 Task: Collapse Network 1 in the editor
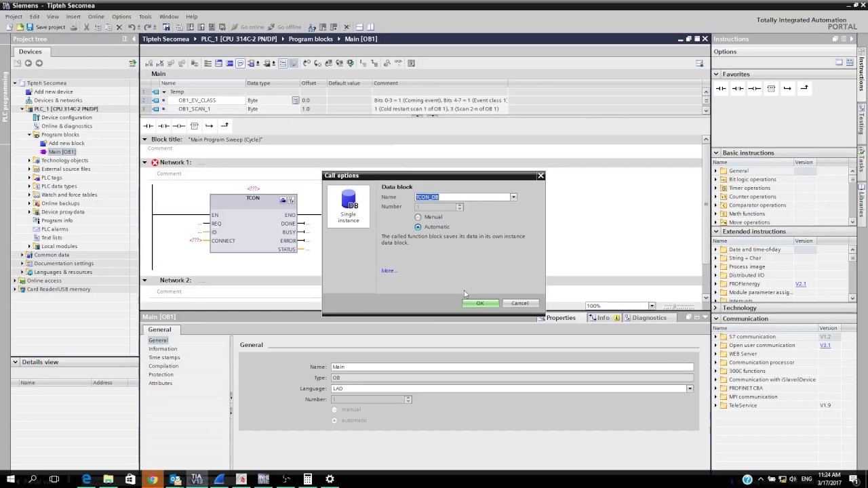pyautogui.click(x=144, y=163)
